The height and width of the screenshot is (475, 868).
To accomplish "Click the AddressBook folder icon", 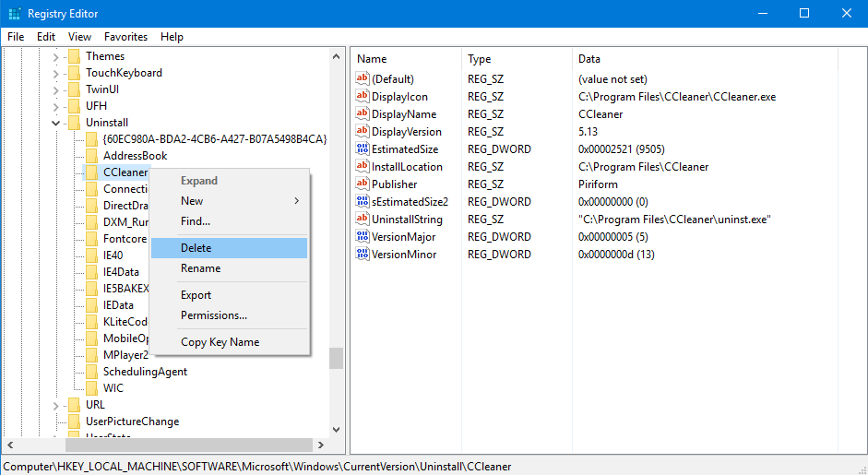I will [x=92, y=156].
